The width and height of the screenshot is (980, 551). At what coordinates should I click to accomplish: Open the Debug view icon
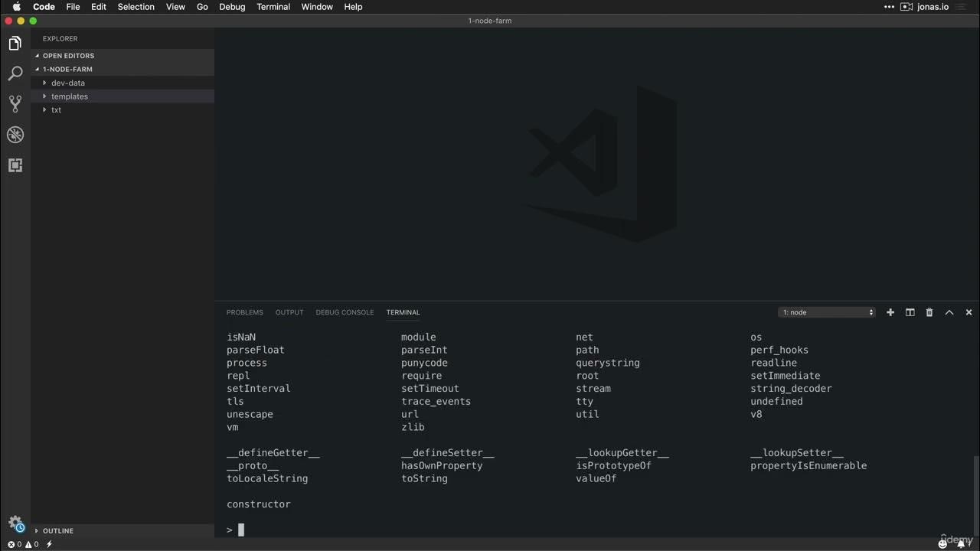(x=15, y=135)
